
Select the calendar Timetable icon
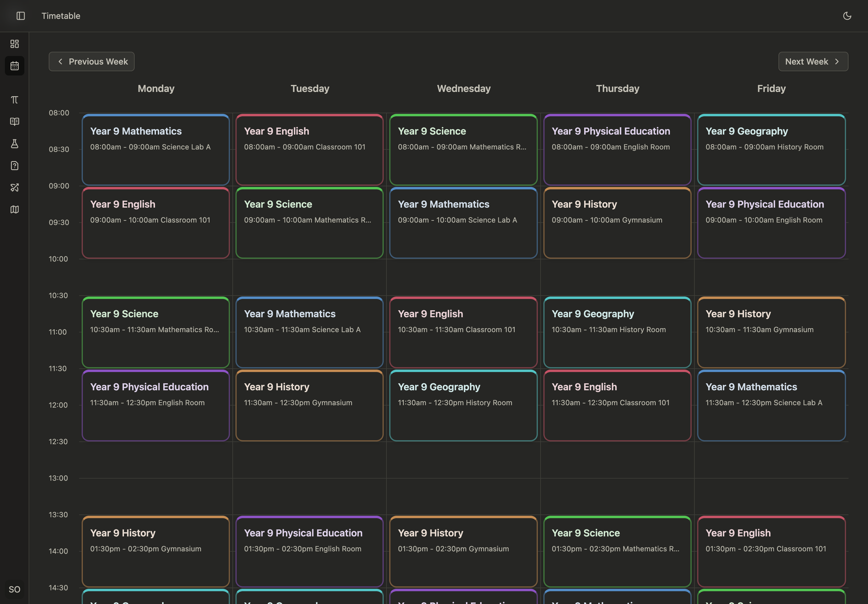(x=14, y=65)
